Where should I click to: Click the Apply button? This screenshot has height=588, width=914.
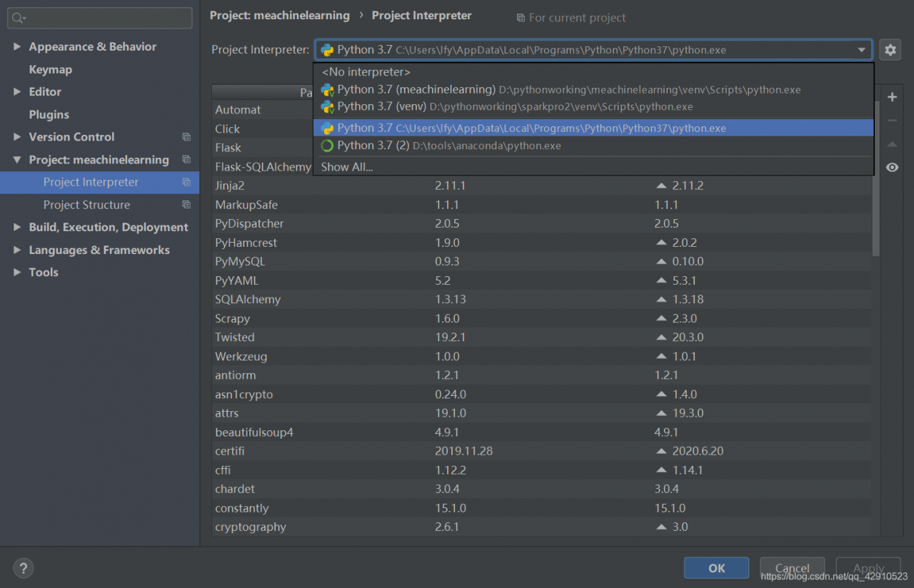(x=868, y=568)
